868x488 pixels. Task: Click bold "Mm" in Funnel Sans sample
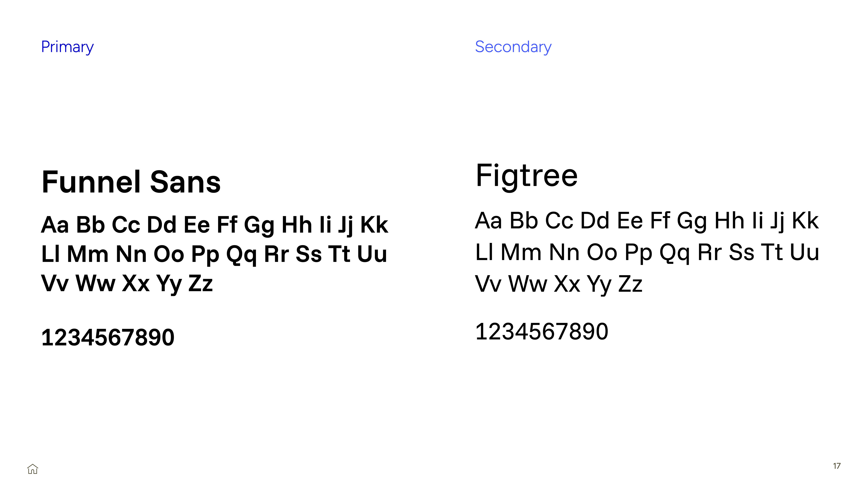(88, 254)
